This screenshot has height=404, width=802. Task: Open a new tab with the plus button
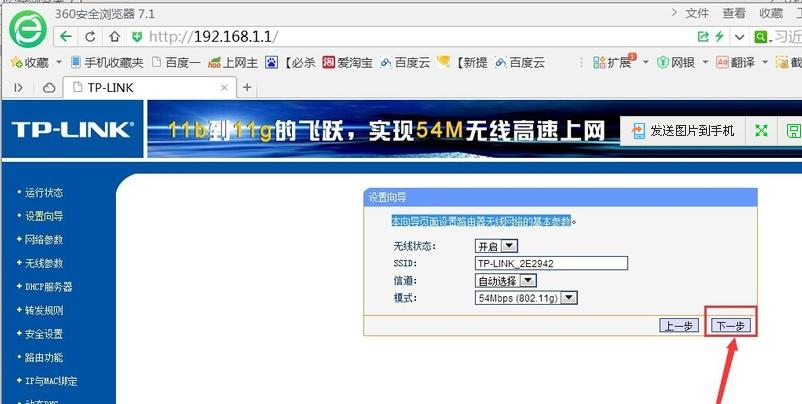(247, 87)
